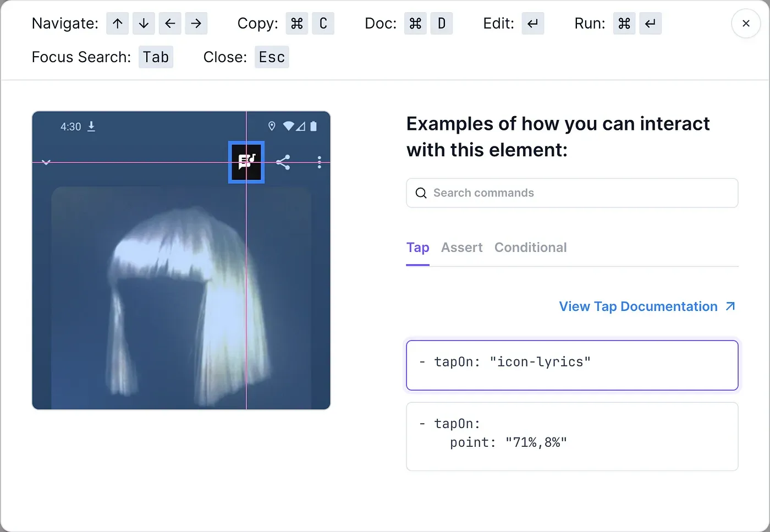Switch to the Assert tab

click(461, 248)
